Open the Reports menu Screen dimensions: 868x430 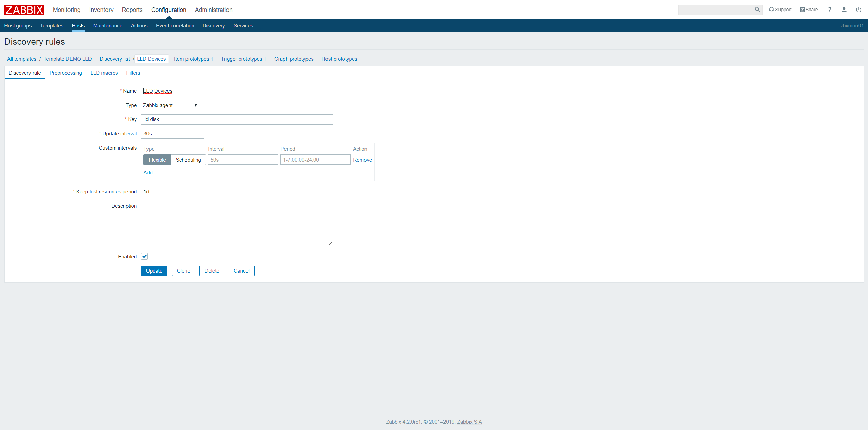point(132,10)
